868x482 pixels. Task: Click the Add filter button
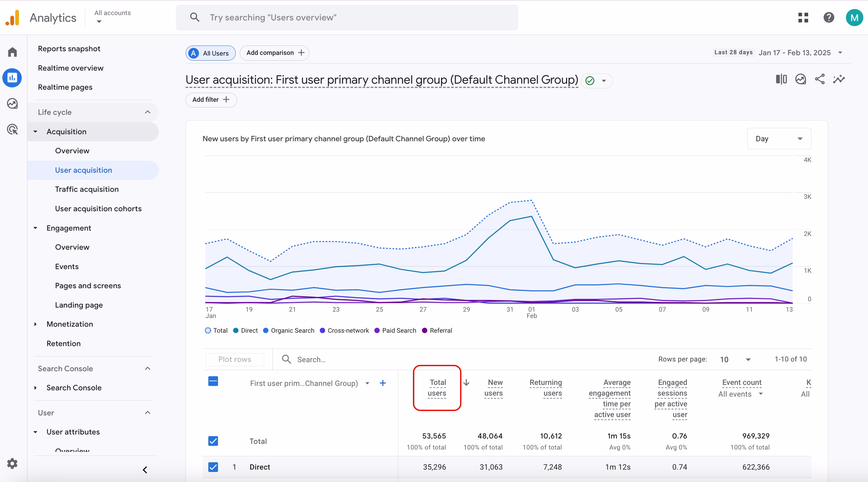click(211, 100)
